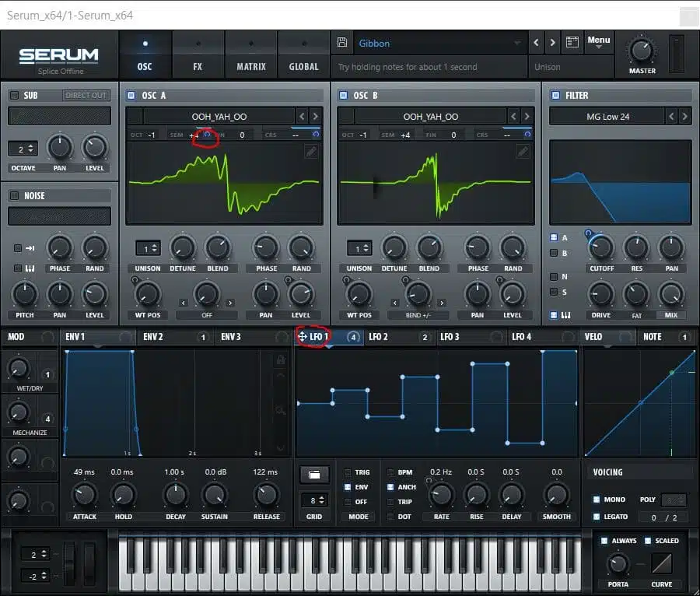Viewport: 700px width, 596px height.
Task: Open the OSC A OOH_YAH_OO wavetable selector
Action: pos(219,117)
